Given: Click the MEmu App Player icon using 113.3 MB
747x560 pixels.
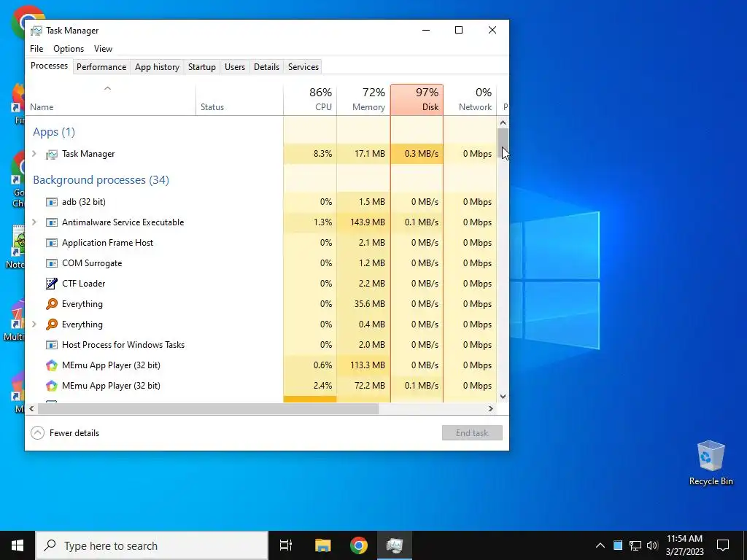Looking at the screenshot, I should click(x=52, y=365).
